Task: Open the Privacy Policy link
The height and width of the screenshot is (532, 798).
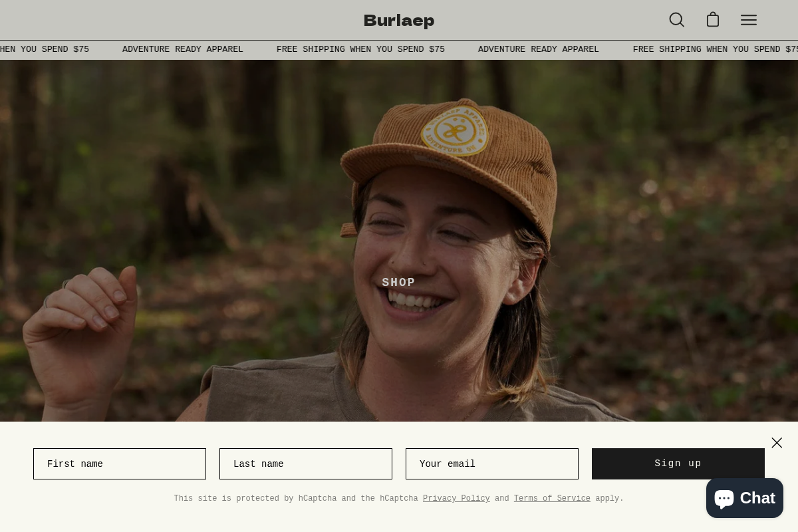Action: point(456,499)
